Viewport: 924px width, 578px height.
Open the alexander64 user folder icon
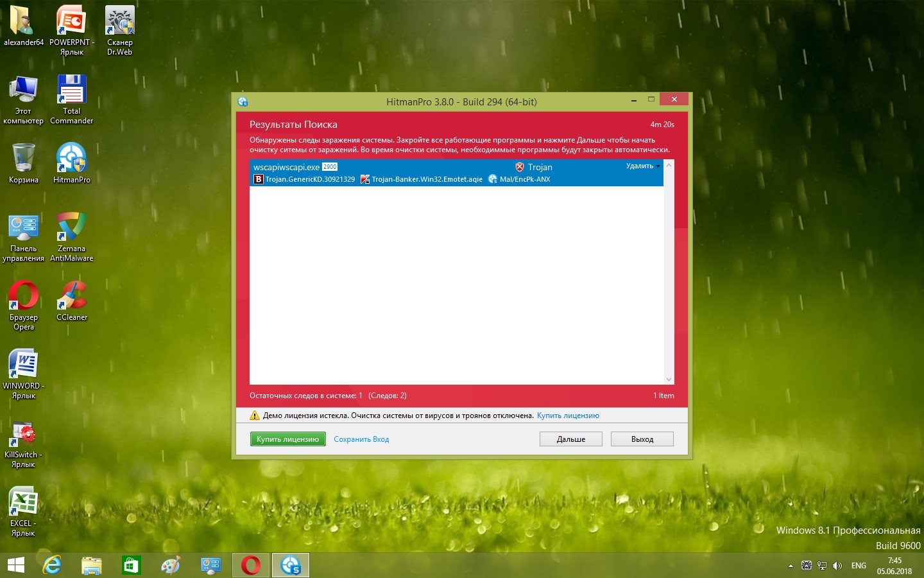pyautogui.click(x=23, y=26)
